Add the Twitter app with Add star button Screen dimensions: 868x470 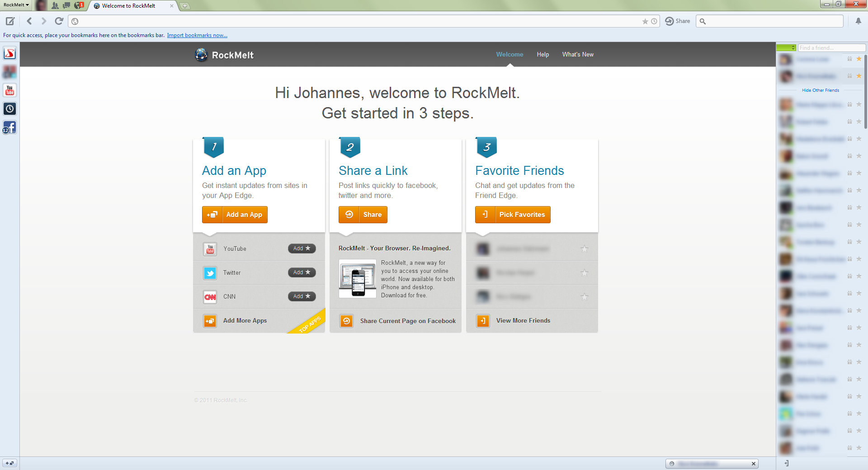click(302, 273)
